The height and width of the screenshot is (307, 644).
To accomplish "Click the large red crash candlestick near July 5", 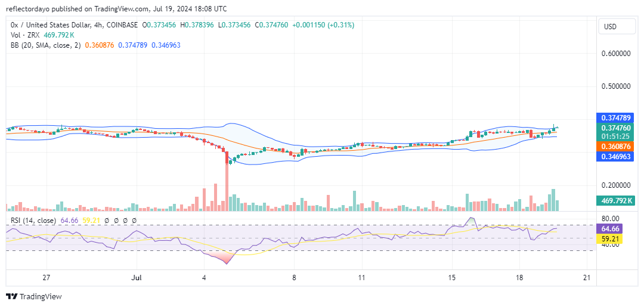I will tap(227, 157).
